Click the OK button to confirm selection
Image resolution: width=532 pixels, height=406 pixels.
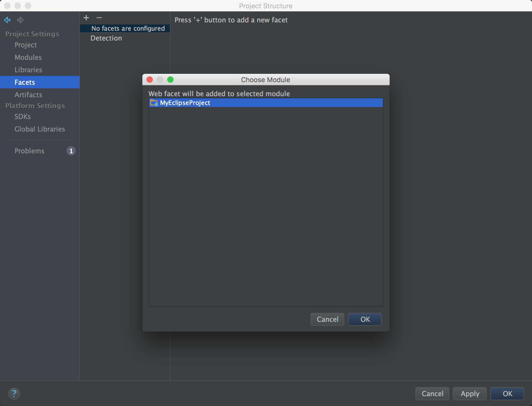pos(364,319)
